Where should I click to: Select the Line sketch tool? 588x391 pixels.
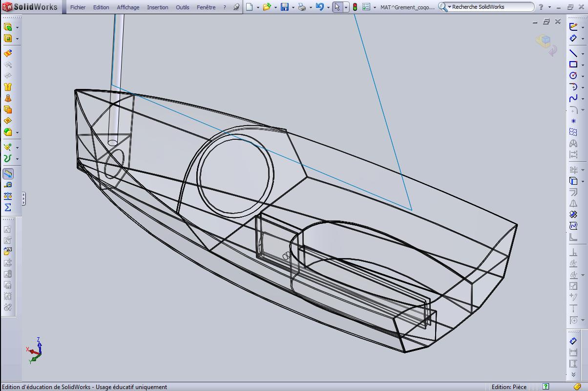point(572,52)
